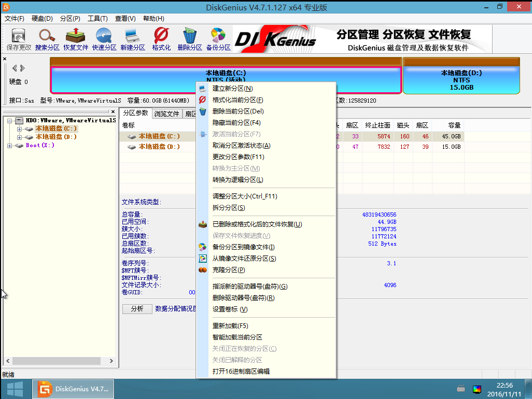Click the 搜索分区 toolbar icon
This screenshot has height=399, width=532.
pos(47,39)
